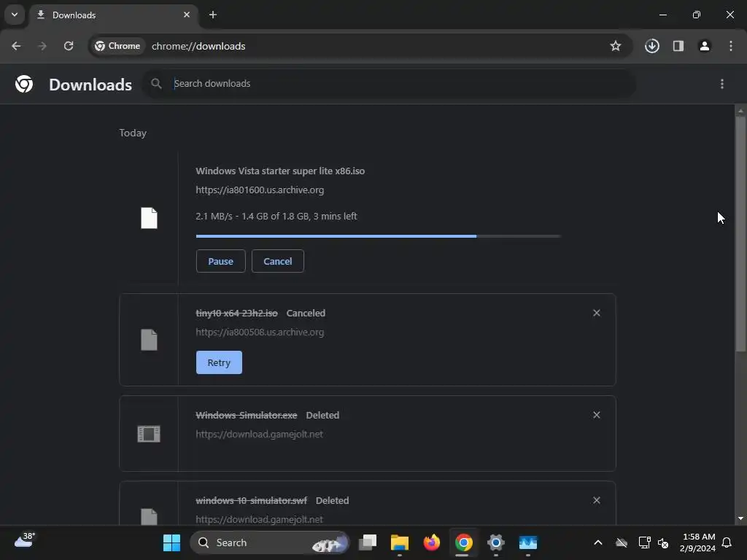Click the muted volume tray icon
The height and width of the screenshot is (560, 747).
pyautogui.click(x=662, y=542)
